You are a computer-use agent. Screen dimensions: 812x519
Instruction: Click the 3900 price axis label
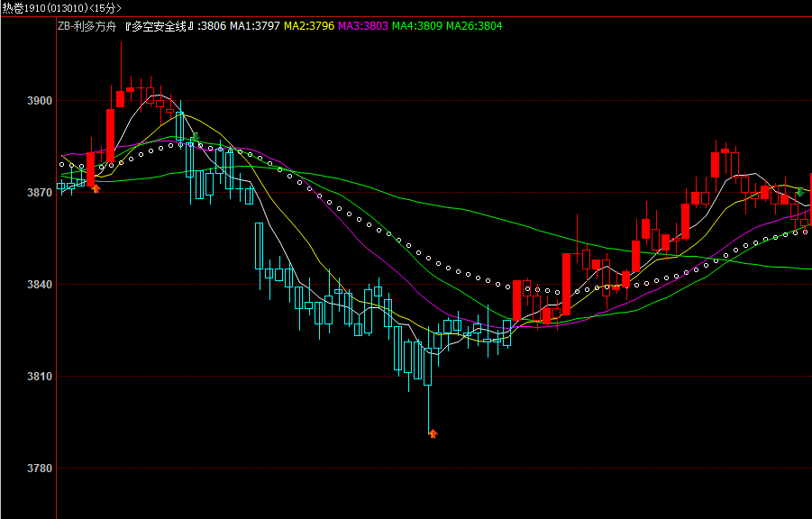40,101
